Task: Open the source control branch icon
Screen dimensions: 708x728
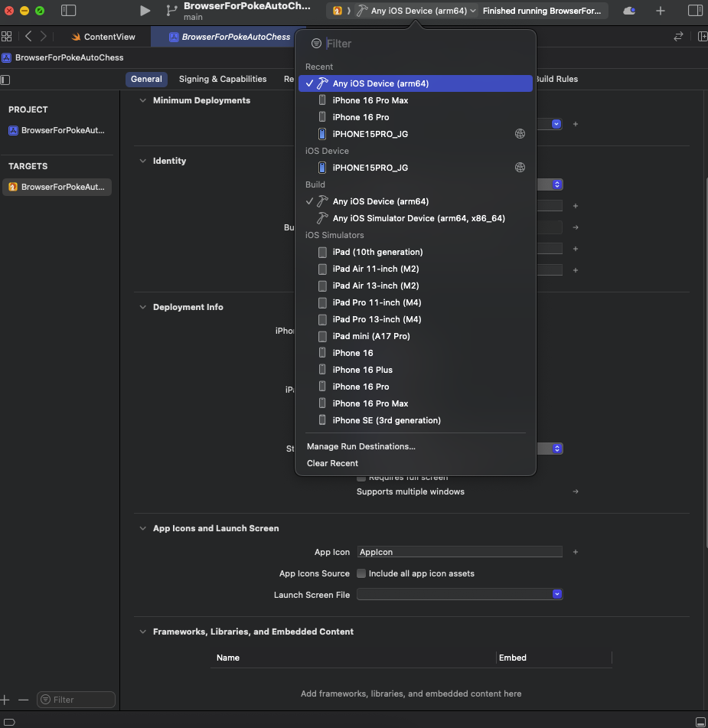Action: 171,11
